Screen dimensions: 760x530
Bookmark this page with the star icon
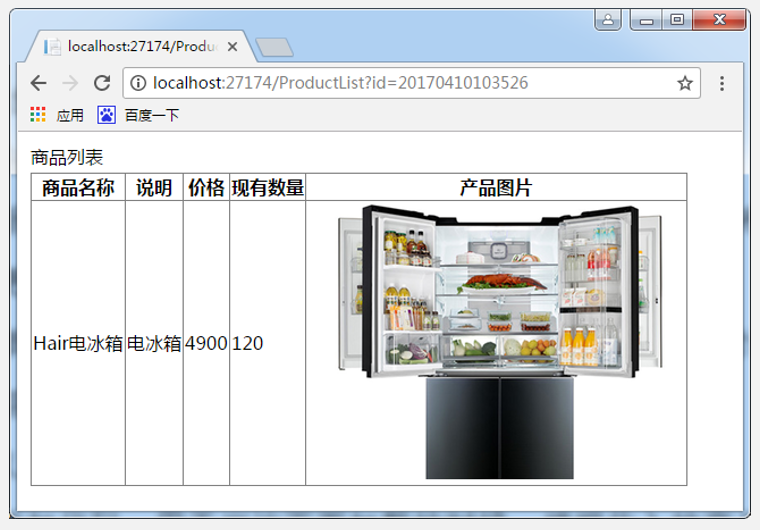[x=684, y=83]
